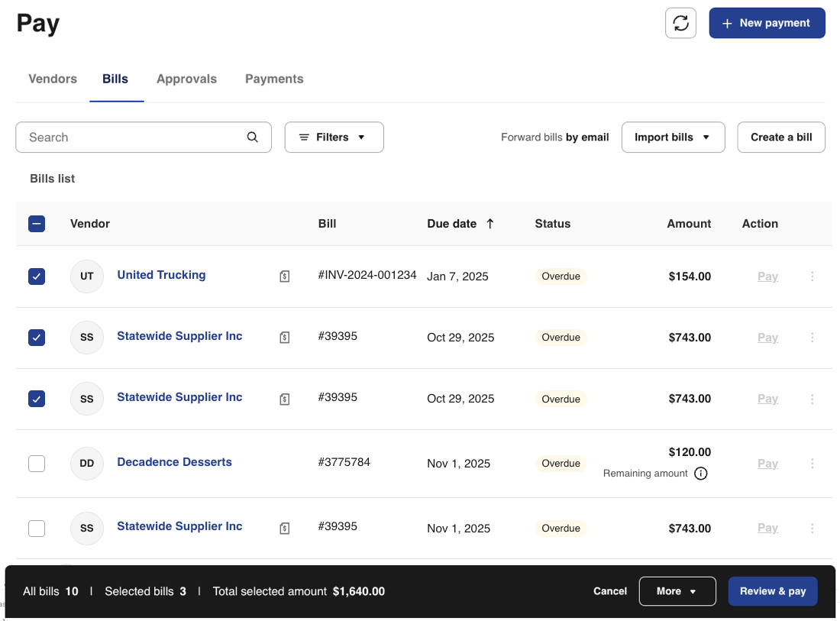Click the search magnifier icon
This screenshot has height=621, width=840.
point(253,137)
